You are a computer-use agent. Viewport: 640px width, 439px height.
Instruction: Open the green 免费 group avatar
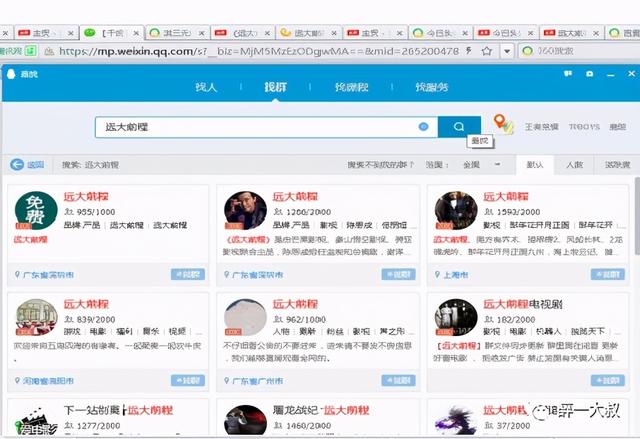click(36, 211)
